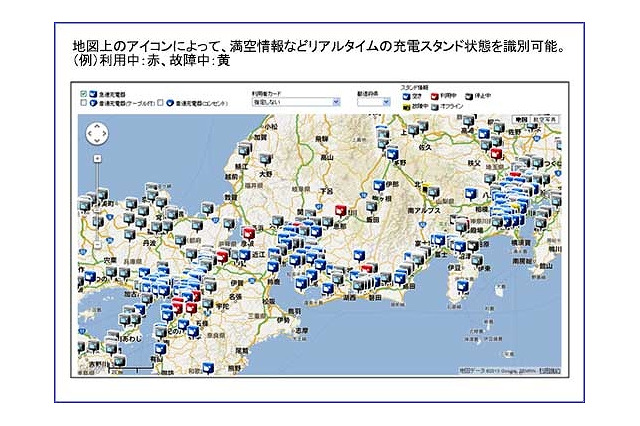Screen dimensions: 640x426
Task: Open the 都道府県 dropdown
Action: click(373, 102)
